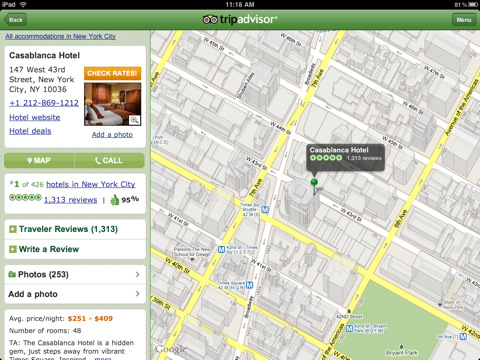Open the Add a photo row
The height and width of the screenshot is (360, 480).
[x=75, y=294]
